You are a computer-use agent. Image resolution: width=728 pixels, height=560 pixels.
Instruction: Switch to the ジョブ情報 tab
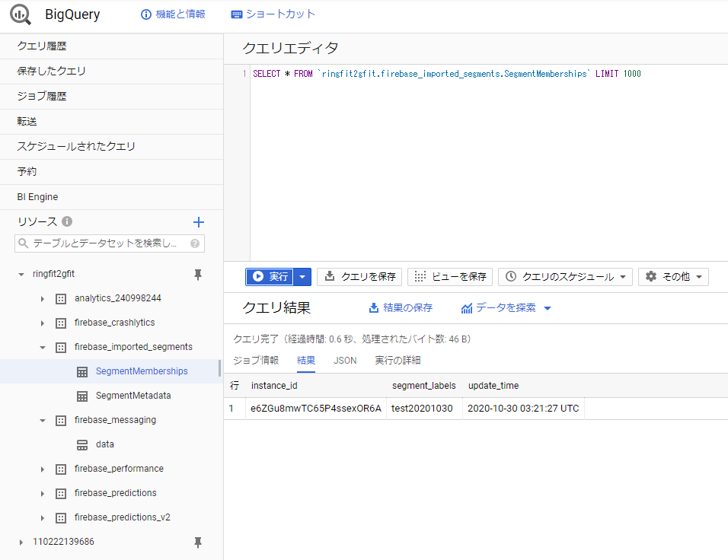[256, 361]
